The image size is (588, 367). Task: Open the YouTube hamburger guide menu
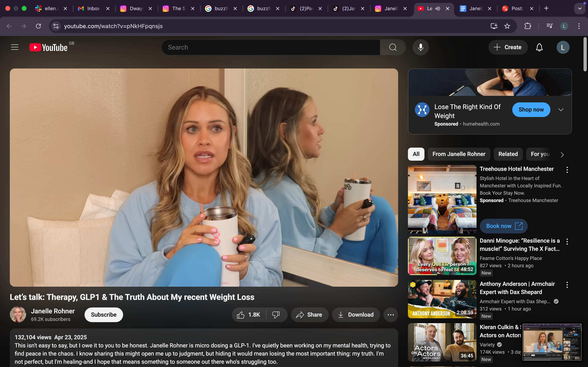[14, 47]
